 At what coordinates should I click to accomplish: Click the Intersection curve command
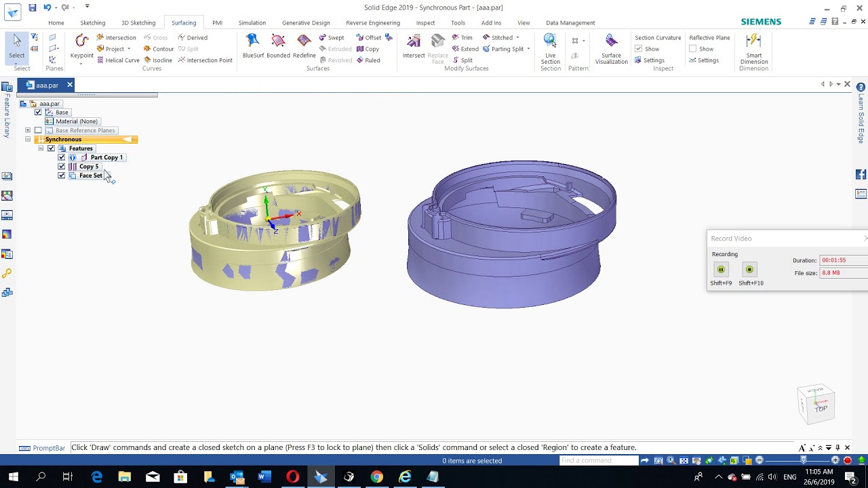[x=116, y=38]
